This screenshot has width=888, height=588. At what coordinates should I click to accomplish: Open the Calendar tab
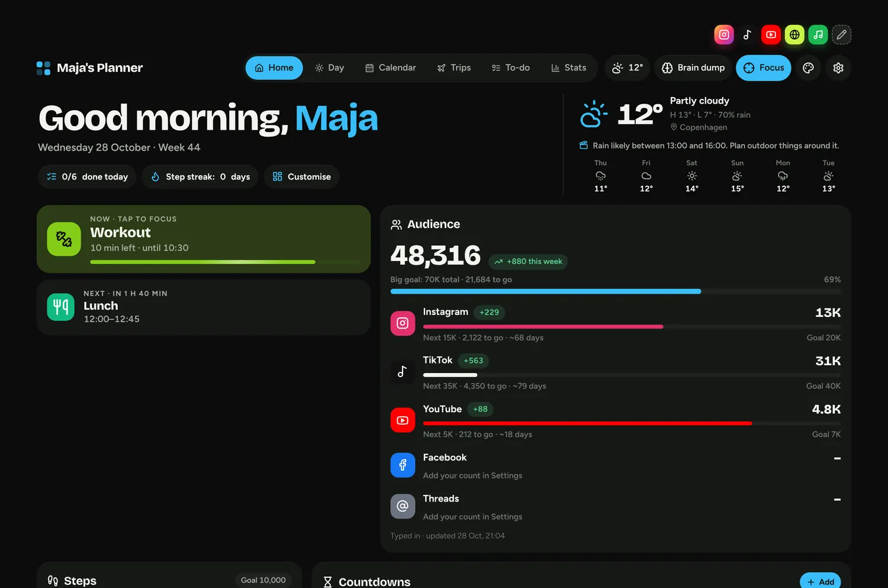tap(391, 68)
